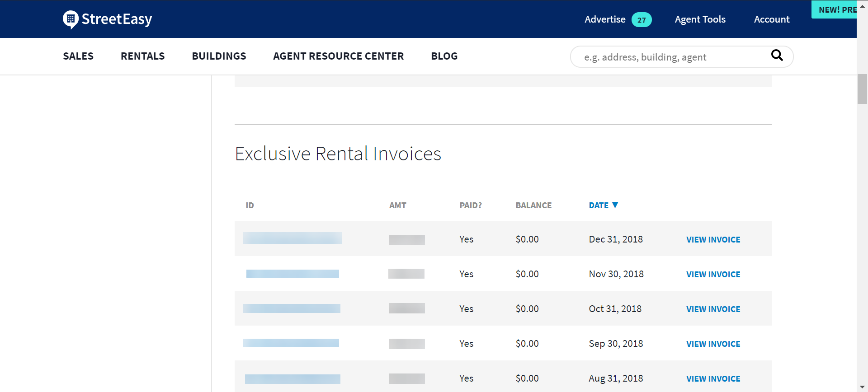Click the Oct 31, 2018 date cell
This screenshot has height=392, width=868.
click(615, 309)
